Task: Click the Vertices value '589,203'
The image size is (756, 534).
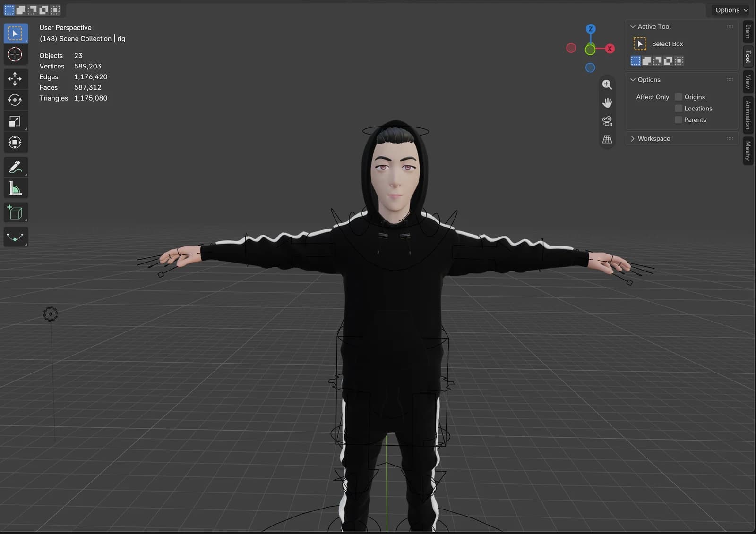Action: [87, 66]
